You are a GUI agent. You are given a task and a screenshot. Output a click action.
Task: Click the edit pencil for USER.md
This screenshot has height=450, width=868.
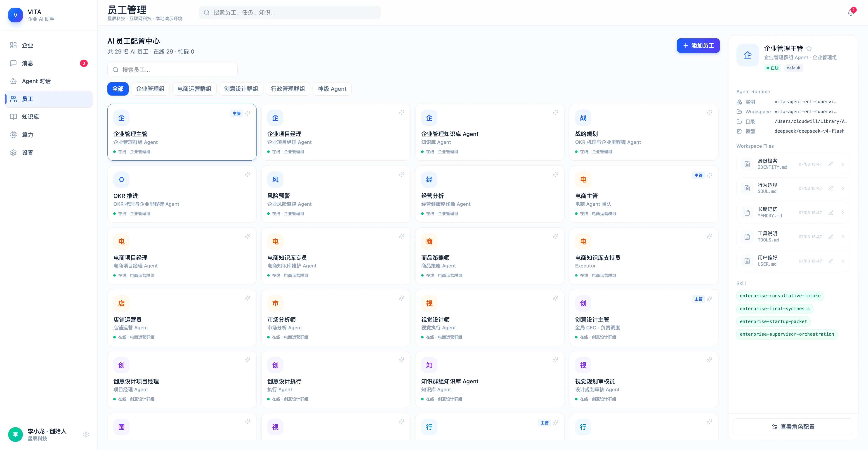[831, 261]
